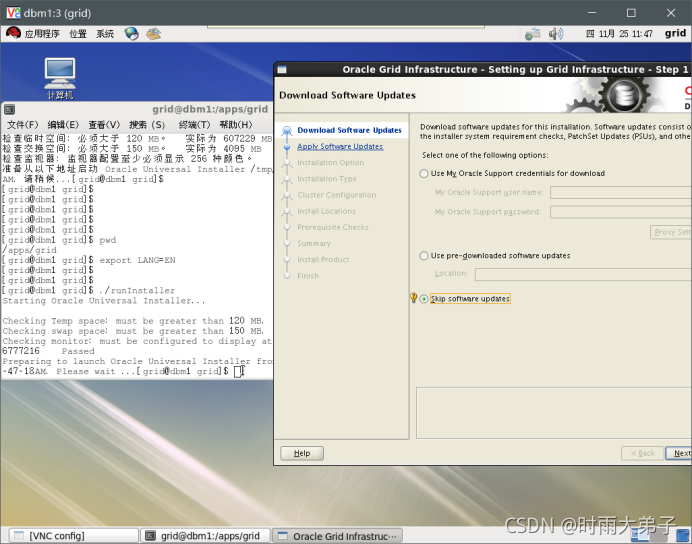Viewport: 692px width, 544px height.
Task: Select Use My Oracle Support credentials radio
Action: point(424,173)
